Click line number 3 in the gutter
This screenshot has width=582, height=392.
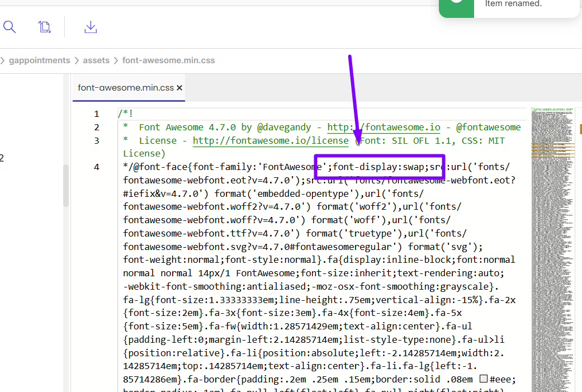click(x=97, y=141)
